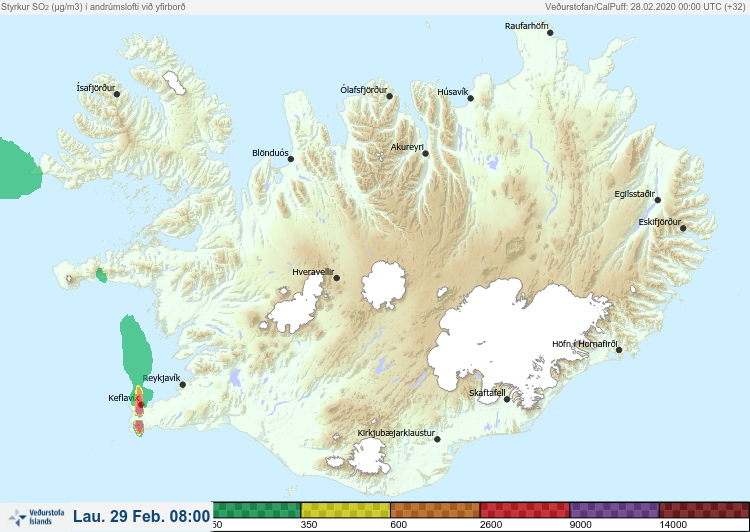Click the Eskifjörður marker dot

click(683, 228)
